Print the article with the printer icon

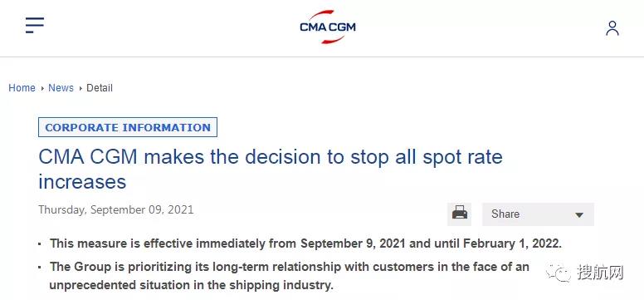point(459,214)
